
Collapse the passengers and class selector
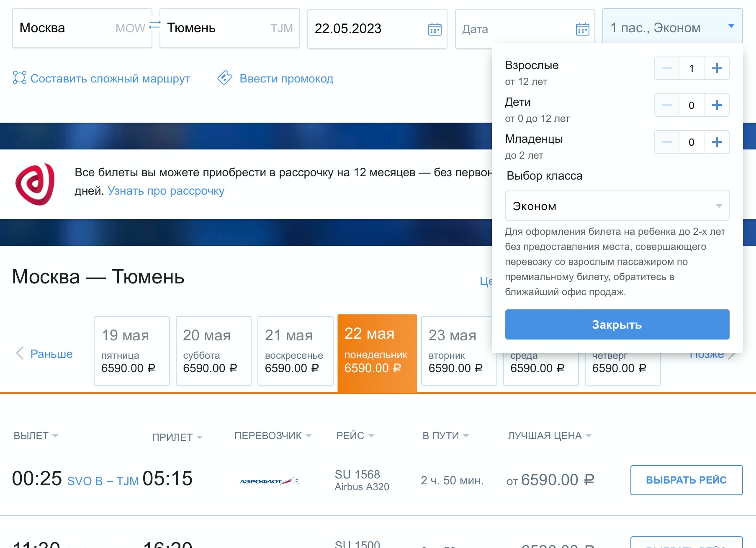(617, 324)
